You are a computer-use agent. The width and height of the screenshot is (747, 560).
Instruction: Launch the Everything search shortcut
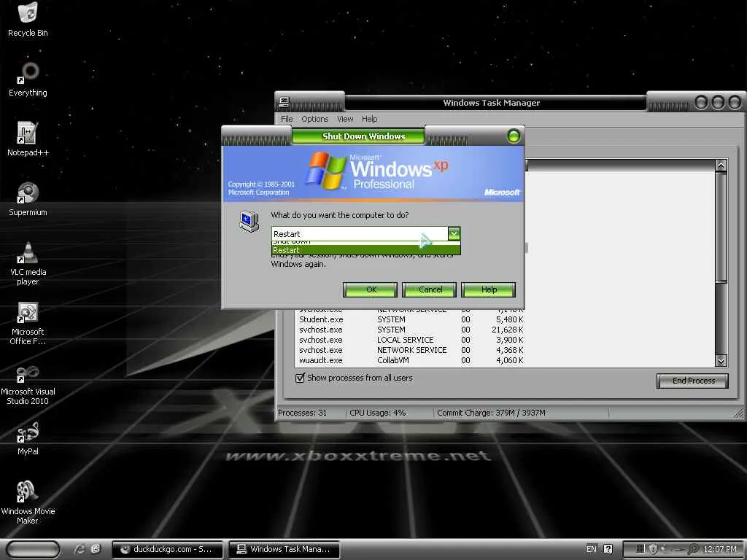(28, 79)
